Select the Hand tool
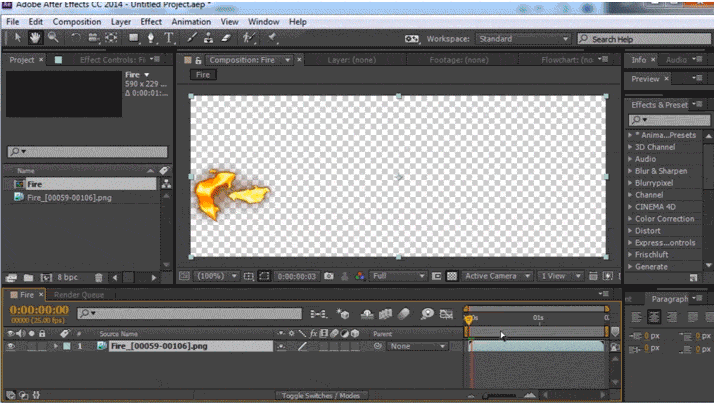Image resolution: width=714 pixels, height=403 pixels. click(35, 38)
